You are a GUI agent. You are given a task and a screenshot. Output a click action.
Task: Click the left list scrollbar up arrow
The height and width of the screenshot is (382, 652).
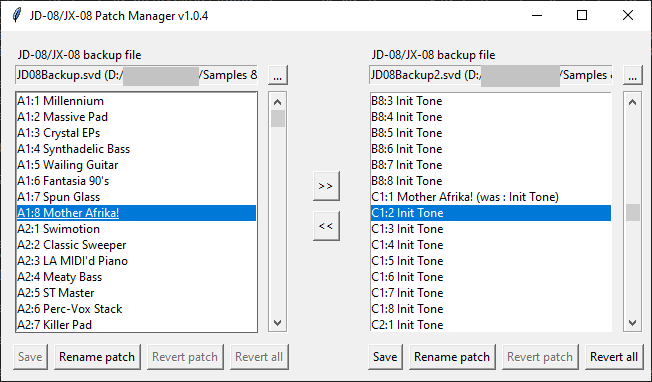tap(277, 102)
